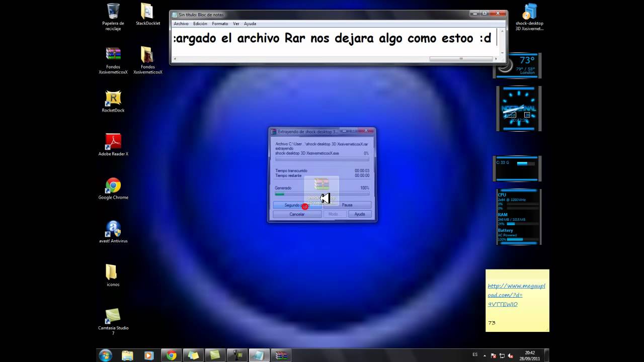Viewport: 644px width, 362px height.
Task: Click the muted volume tray icon
Action: click(511, 355)
